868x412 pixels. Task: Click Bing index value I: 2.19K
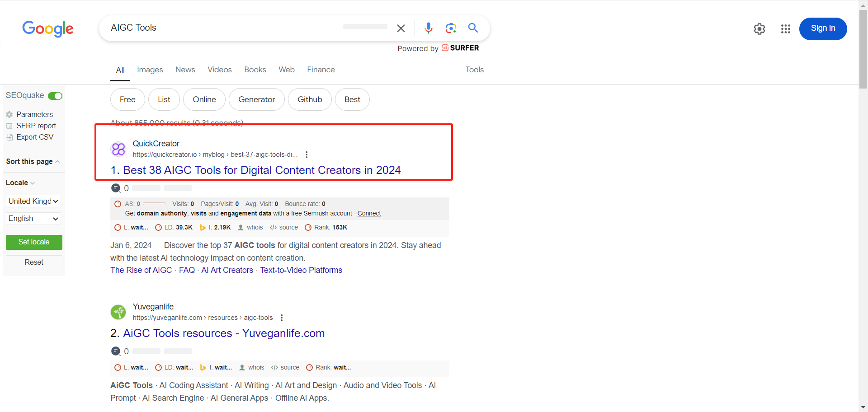coord(216,228)
